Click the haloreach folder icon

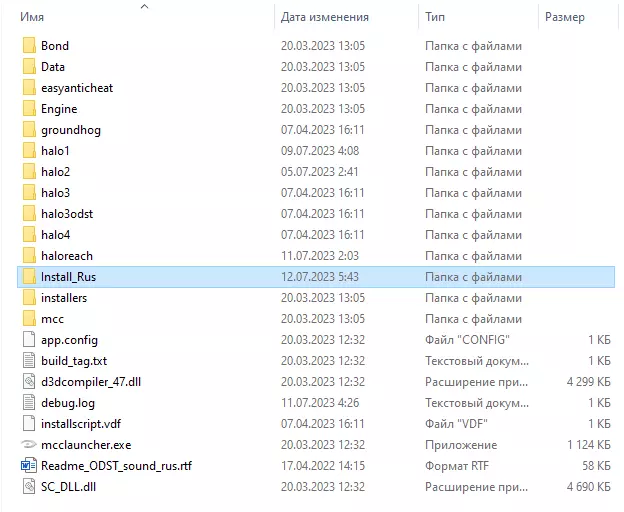[x=29, y=256]
